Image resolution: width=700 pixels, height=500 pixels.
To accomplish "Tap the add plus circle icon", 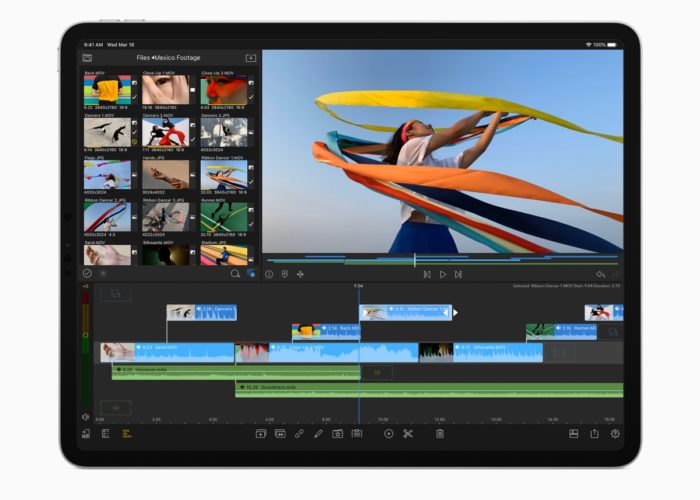I will coord(388,433).
